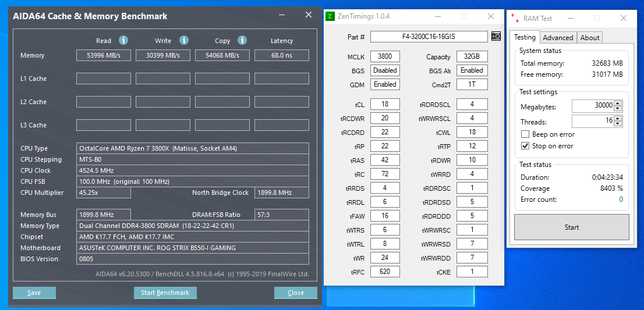Click Memory Write result 30399 MB/s
644x310 pixels.
(163, 55)
